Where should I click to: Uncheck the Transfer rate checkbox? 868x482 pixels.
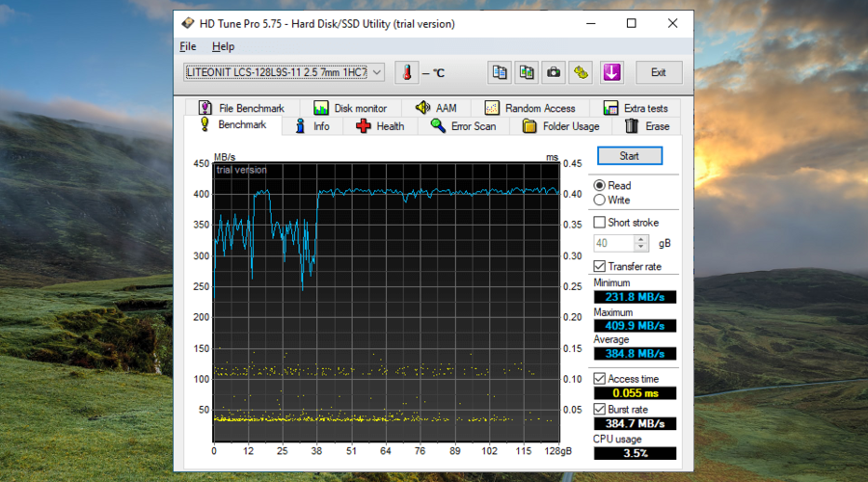click(x=600, y=266)
